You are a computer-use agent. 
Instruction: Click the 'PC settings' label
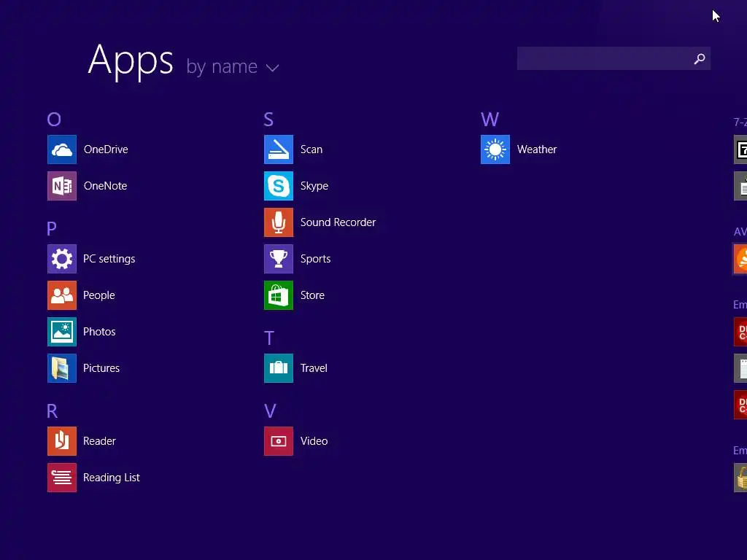coord(109,259)
